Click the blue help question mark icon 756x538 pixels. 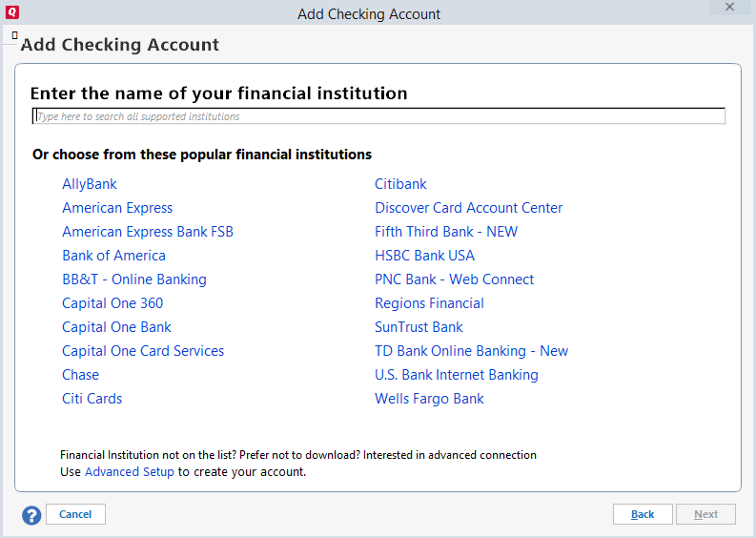click(31, 515)
